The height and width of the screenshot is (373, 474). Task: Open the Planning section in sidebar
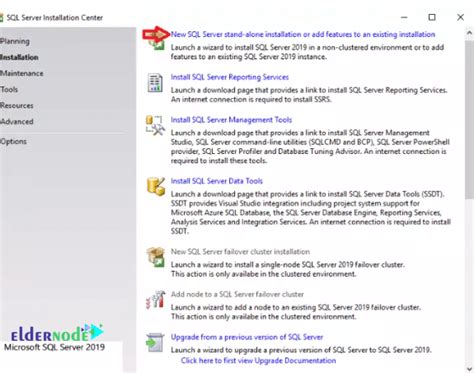tap(15, 41)
